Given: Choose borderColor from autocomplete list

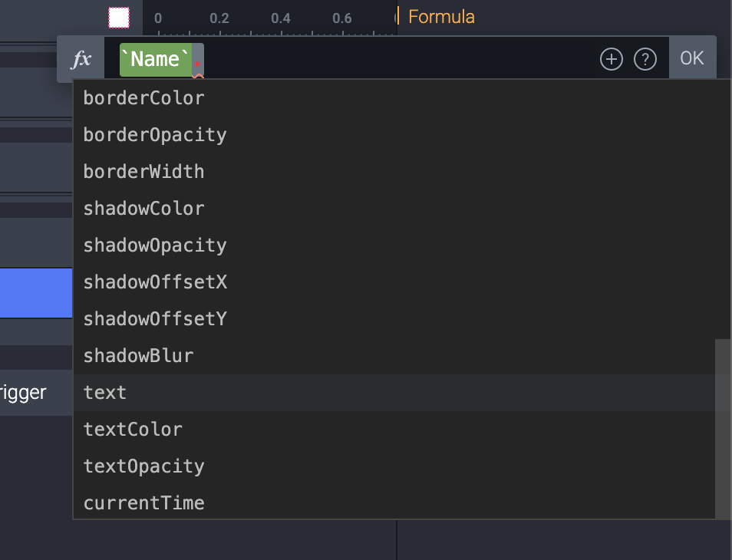Looking at the screenshot, I should pyautogui.click(x=143, y=98).
